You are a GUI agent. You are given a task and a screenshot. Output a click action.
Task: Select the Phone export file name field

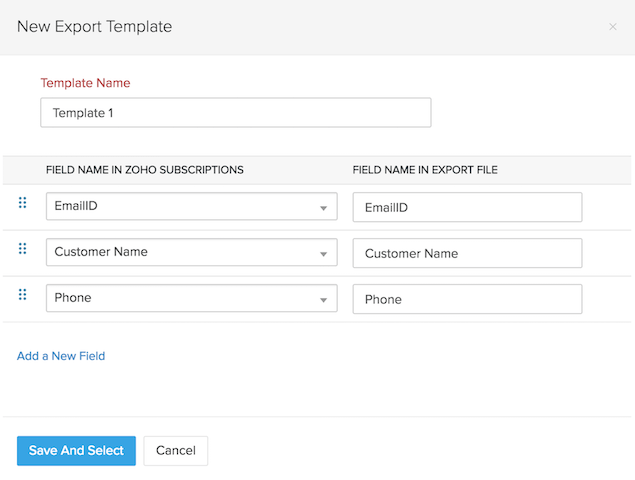[x=467, y=300]
